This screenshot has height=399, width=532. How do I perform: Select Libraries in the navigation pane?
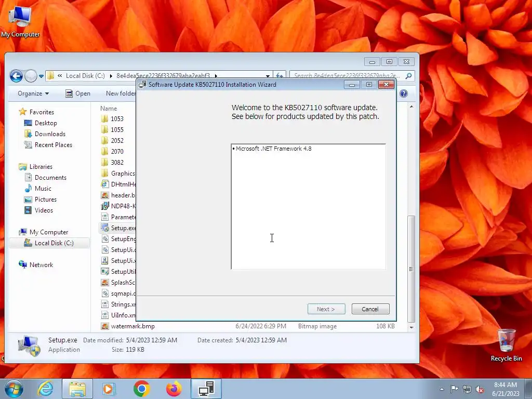coord(36,167)
